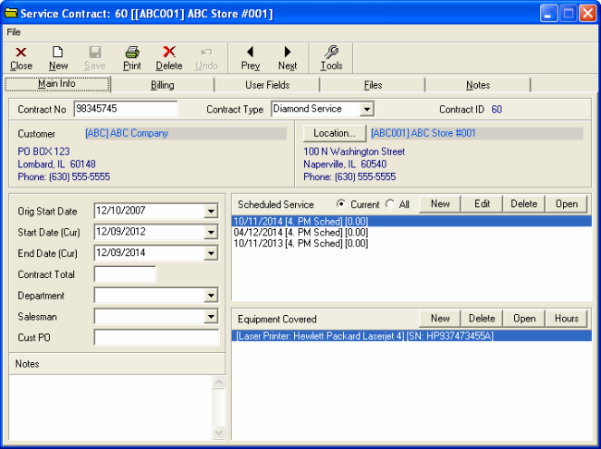The height and width of the screenshot is (449, 601).
Task: Click the Contract ID value 60
Action: point(496,109)
